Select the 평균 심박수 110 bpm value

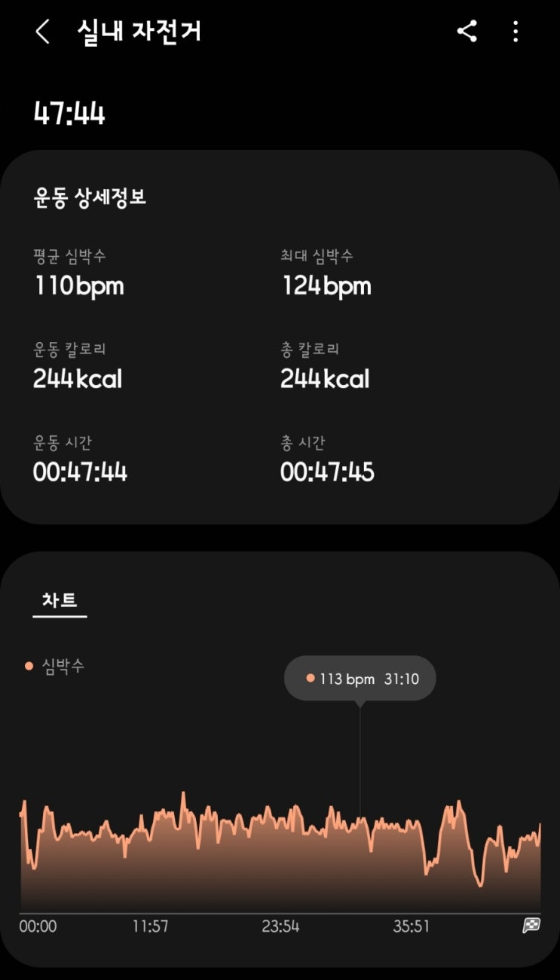78,285
